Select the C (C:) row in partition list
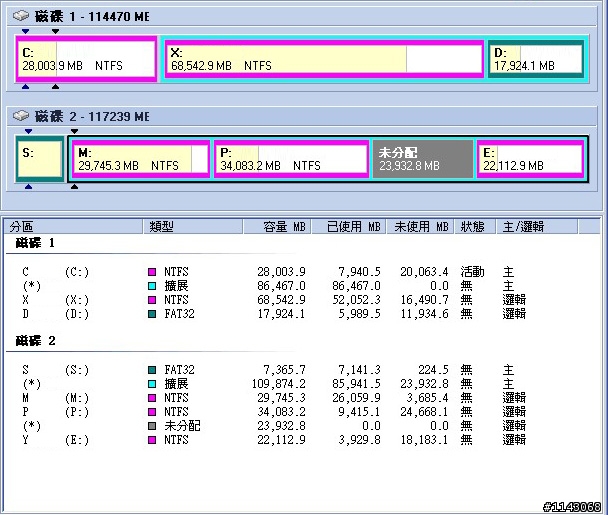The image size is (608, 515). coord(273,272)
